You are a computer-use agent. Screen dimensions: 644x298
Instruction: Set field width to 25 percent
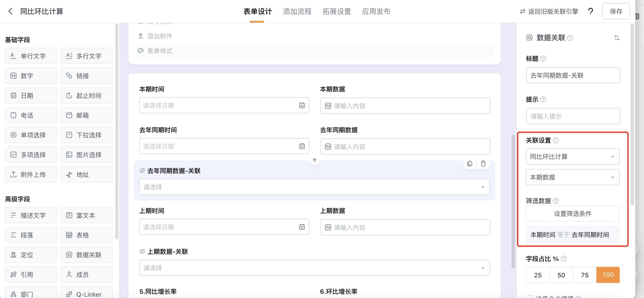[x=538, y=275]
